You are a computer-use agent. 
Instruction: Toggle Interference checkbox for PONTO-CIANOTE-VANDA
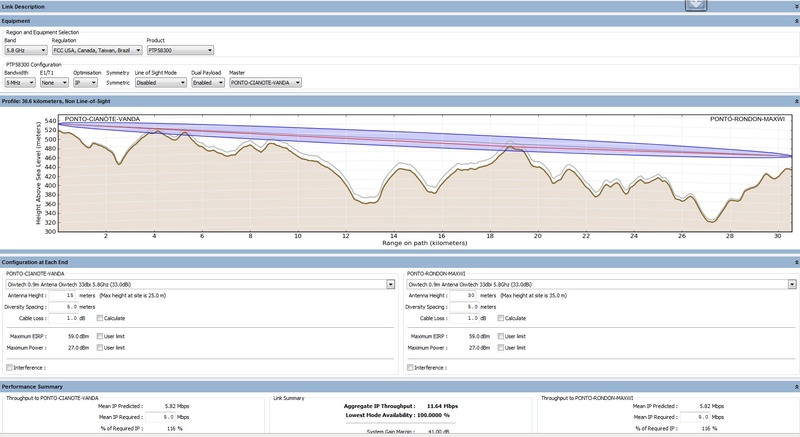click(x=10, y=367)
